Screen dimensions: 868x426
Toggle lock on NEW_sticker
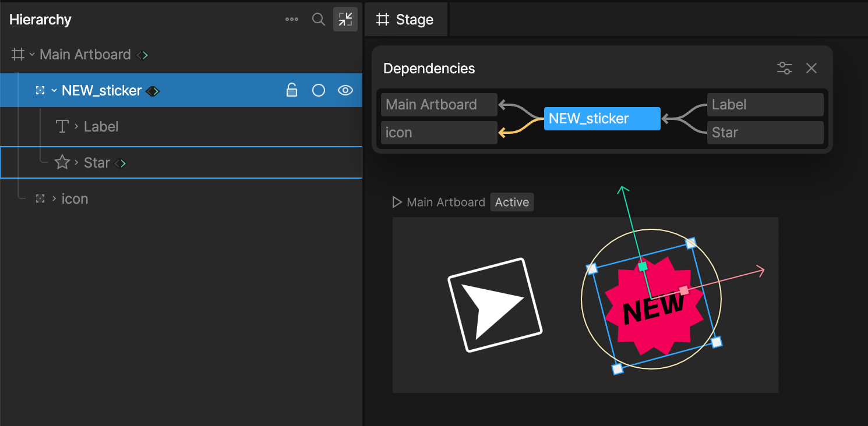(292, 90)
